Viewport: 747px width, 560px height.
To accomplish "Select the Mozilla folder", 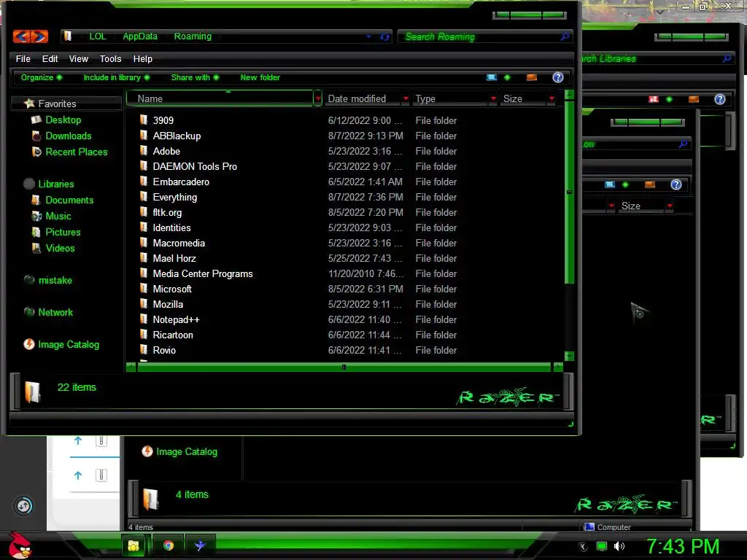I will pyautogui.click(x=168, y=304).
